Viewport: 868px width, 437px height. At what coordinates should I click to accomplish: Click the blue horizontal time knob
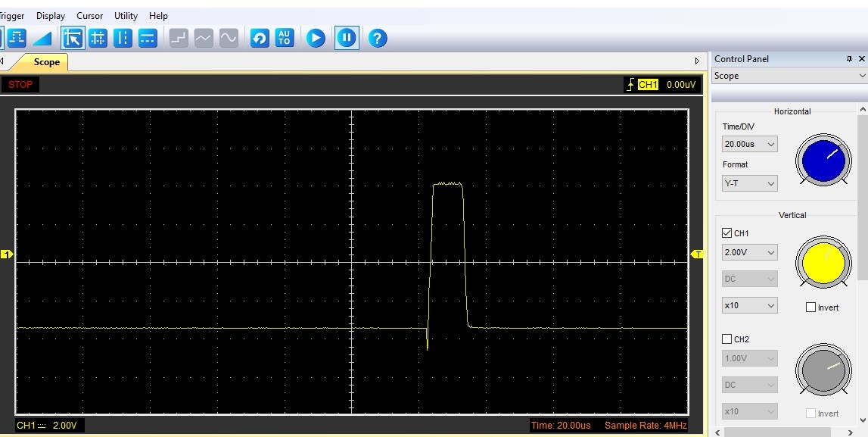(823, 161)
